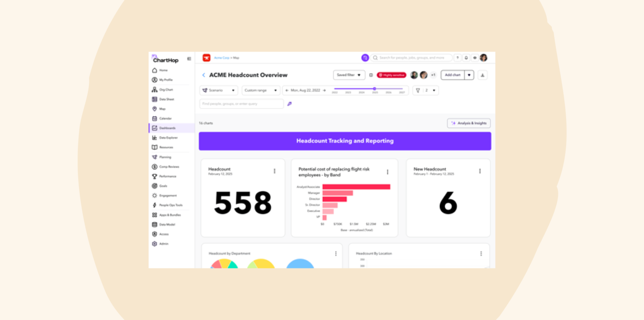The width and height of the screenshot is (644, 320).
Task: Open options menu on Headcount card
Action: 275,171
